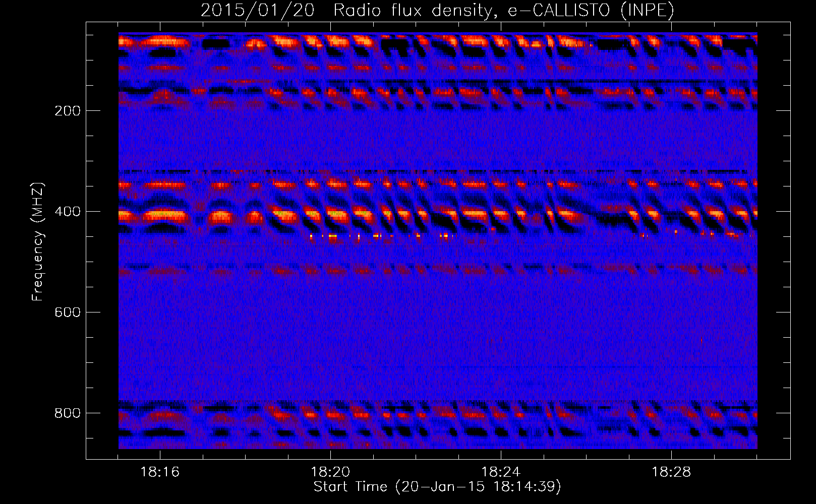Select the 'Start Time (20-Jan-15 18:14:39)' axis label
The height and width of the screenshot is (504, 816).
(x=437, y=487)
